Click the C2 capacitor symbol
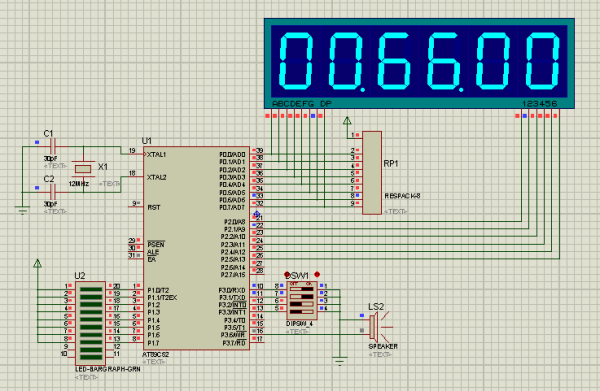 53,192
